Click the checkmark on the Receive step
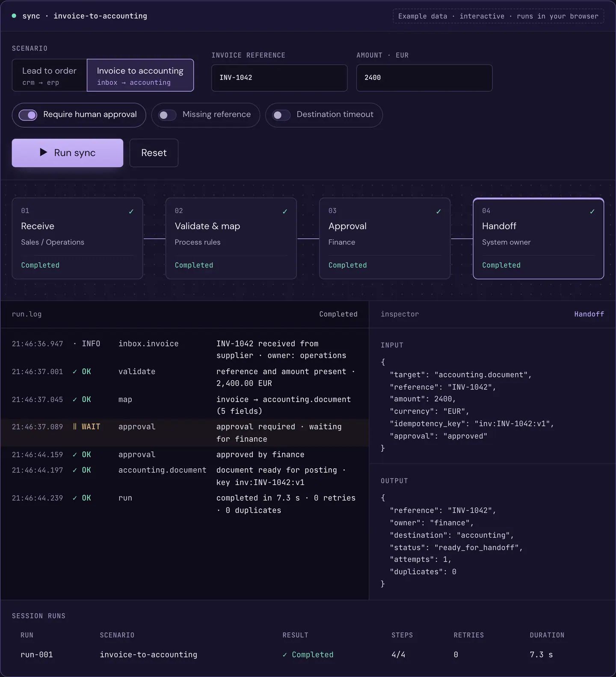 click(x=131, y=211)
